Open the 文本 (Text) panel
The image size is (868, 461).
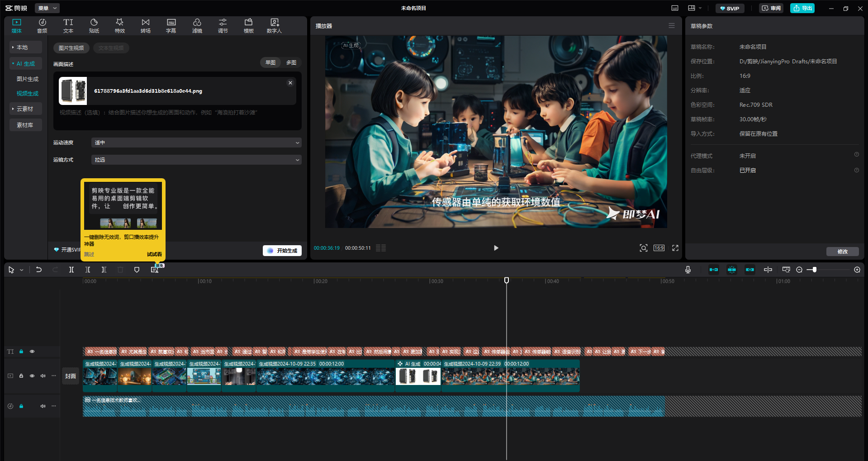(x=68, y=26)
